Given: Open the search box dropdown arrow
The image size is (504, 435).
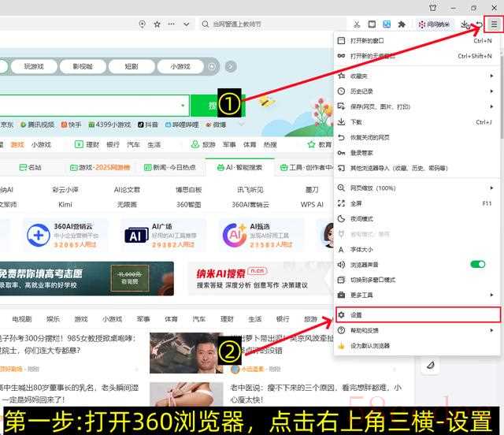Looking at the screenshot, I should pos(183,106).
